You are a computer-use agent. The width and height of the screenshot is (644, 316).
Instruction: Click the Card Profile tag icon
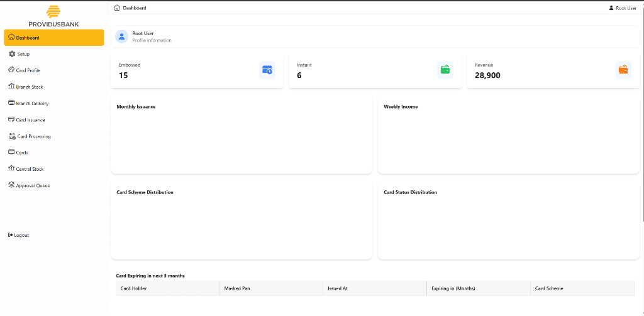pos(11,70)
